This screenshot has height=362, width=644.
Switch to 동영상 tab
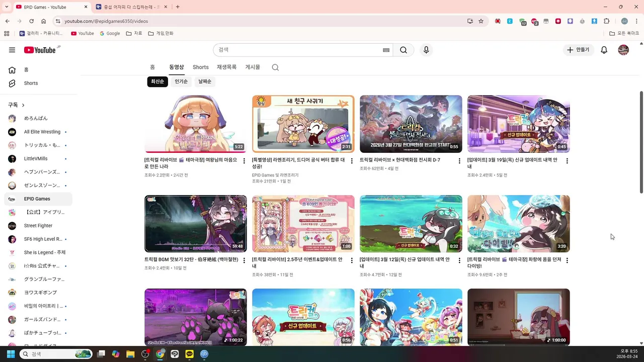(x=177, y=67)
